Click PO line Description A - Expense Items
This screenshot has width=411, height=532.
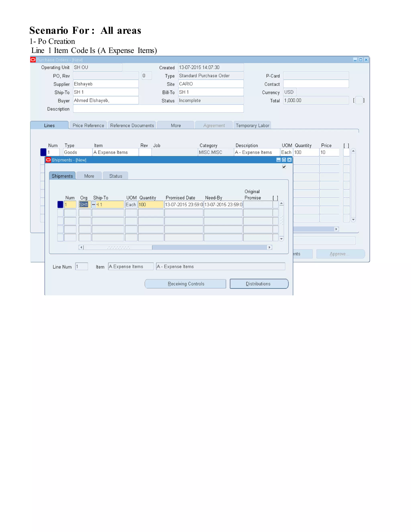[x=257, y=152]
